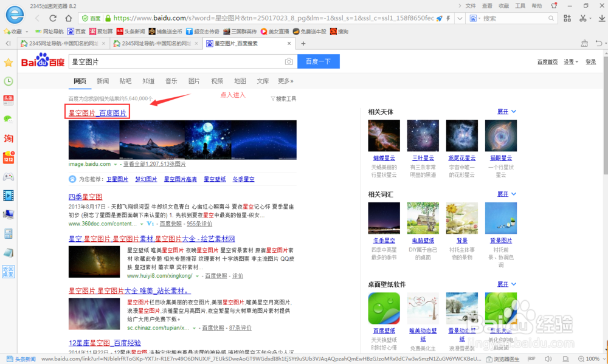This screenshot has height=364, width=608.
Task: Go to the browser home page icon
Action: pyautogui.click(x=69, y=18)
